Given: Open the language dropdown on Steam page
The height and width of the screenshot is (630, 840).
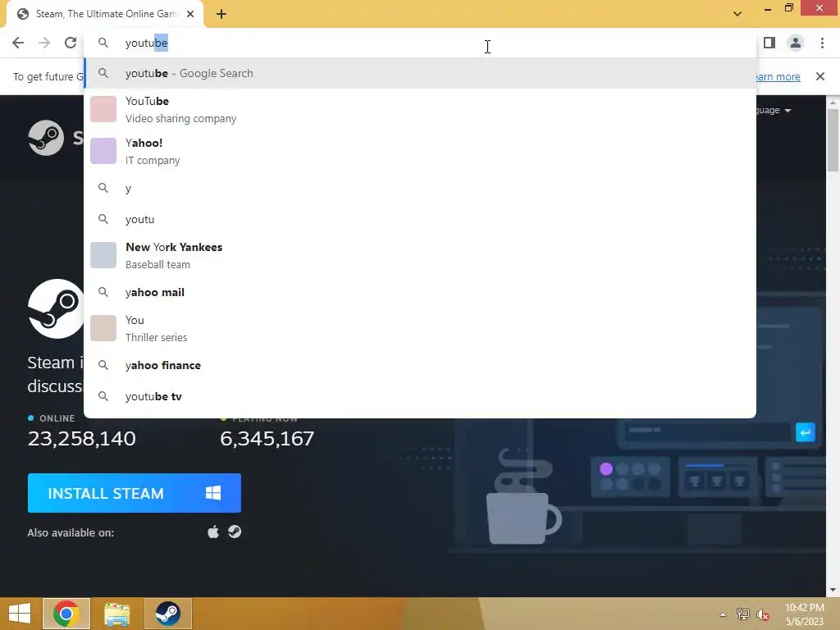Looking at the screenshot, I should pyautogui.click(x=774, y=111).
